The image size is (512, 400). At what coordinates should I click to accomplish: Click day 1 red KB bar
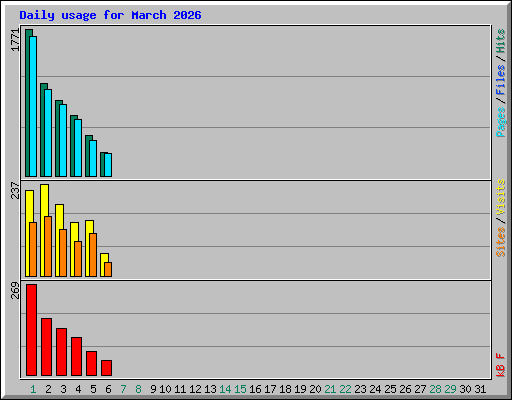click(31, 330)
